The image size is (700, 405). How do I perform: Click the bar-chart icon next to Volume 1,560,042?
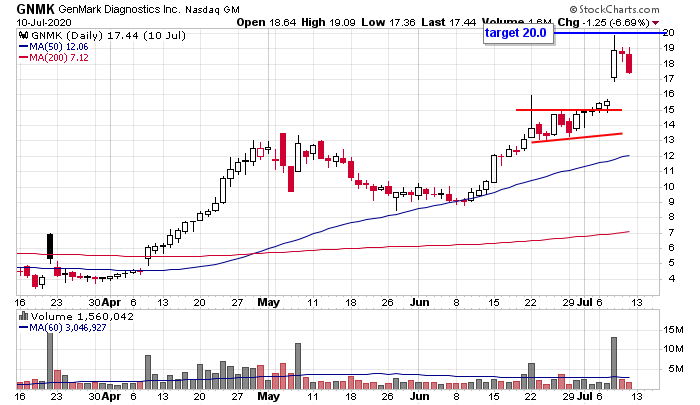[x=23, y=317]
